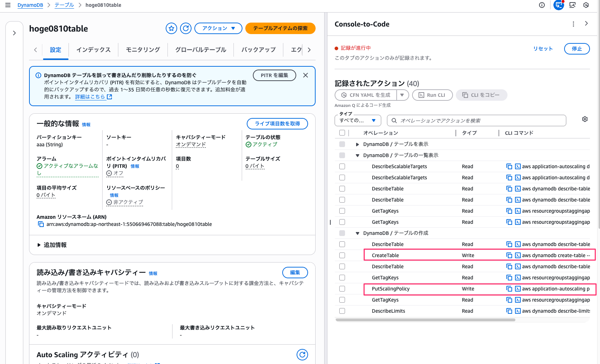
Task: Click 編集 for read/write capacity
Action: (x=295, y=273)
